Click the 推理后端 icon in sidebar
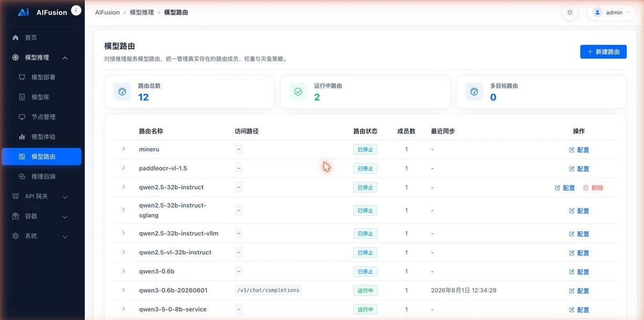This screenshot has height=320, width=644. click(x=22, y=176)
